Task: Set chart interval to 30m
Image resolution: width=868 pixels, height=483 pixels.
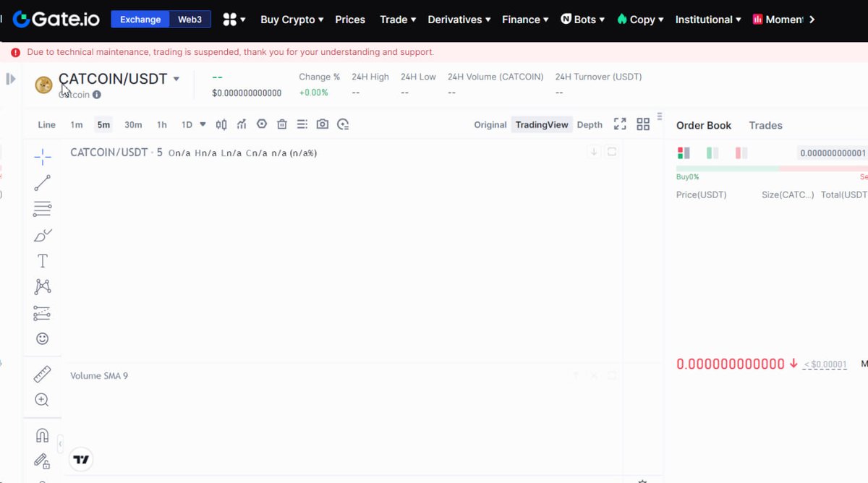Action: [x=133, y=124]
